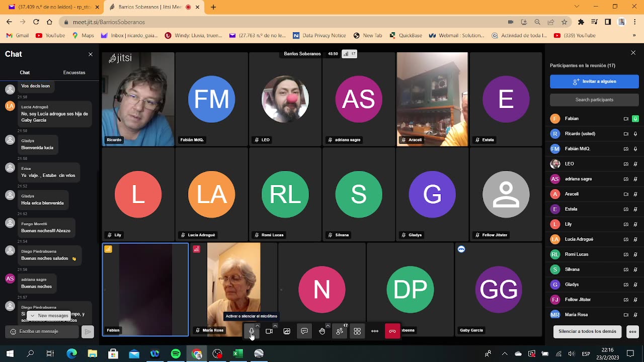Click Araceli's camera icon in participants list
This screenshot has height=362, width=644.
pos(626,194)
